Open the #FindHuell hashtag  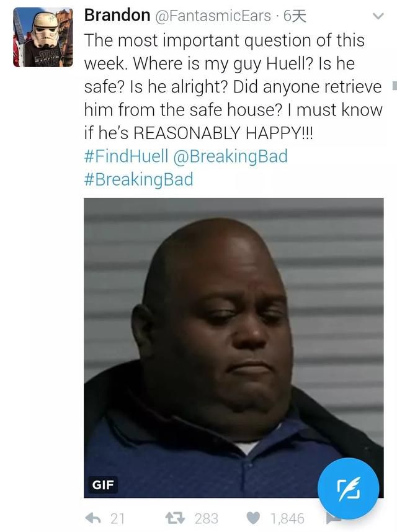pyautogui.click(x=126, y=156)
